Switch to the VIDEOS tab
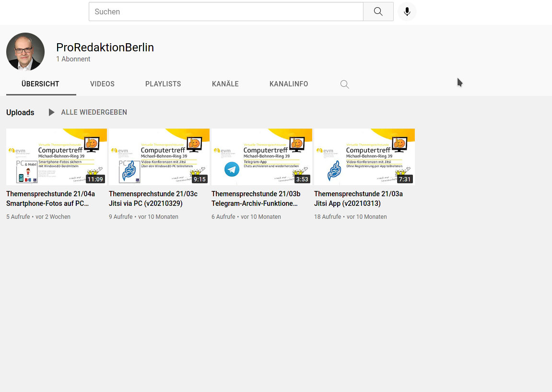 click(x=102, y=84)
